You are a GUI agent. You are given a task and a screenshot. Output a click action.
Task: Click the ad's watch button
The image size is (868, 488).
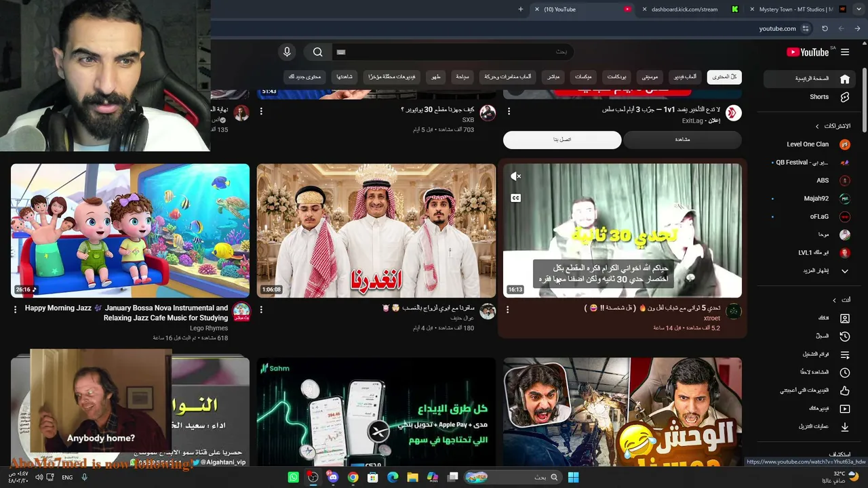(x=682, y=140)
